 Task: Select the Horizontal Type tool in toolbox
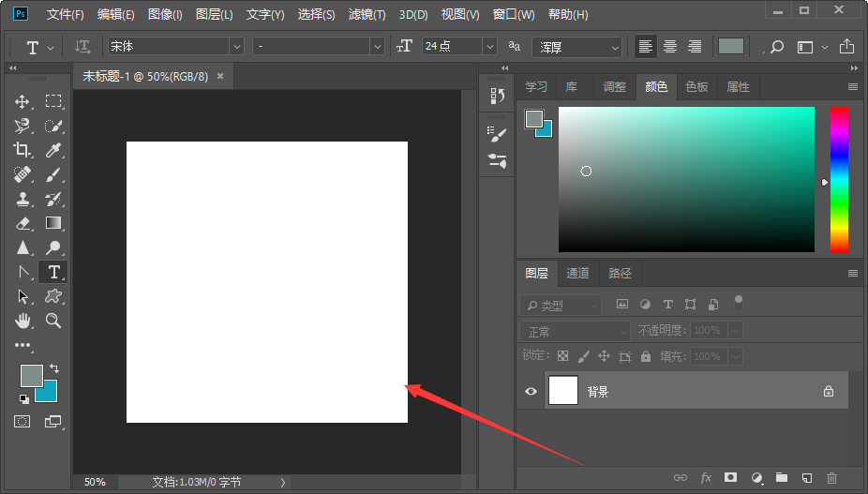pyautogui.click(x=53, y=272)
